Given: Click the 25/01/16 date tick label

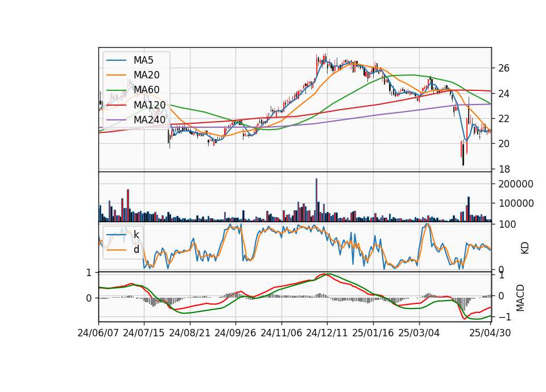Looking at the screenshot, I should point(373,333).
